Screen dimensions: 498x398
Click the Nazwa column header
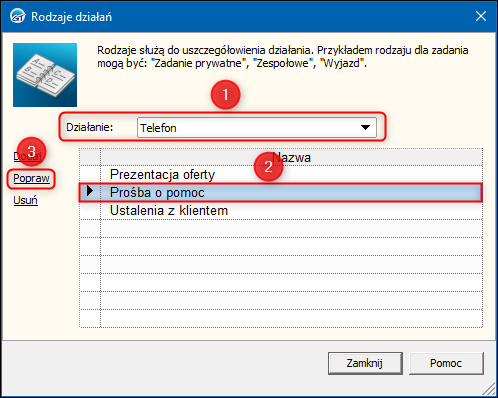tap(291, 157)
